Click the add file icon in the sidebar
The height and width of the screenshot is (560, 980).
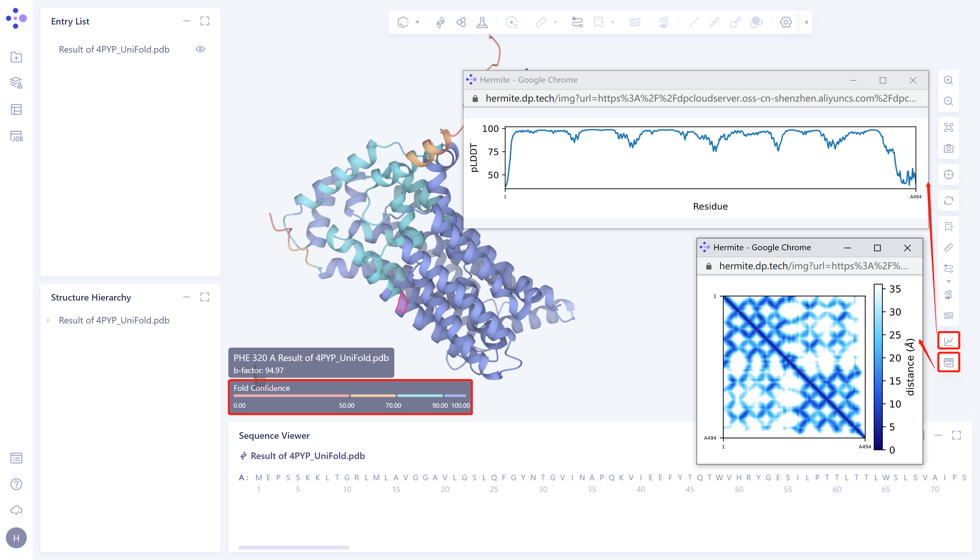16,57
